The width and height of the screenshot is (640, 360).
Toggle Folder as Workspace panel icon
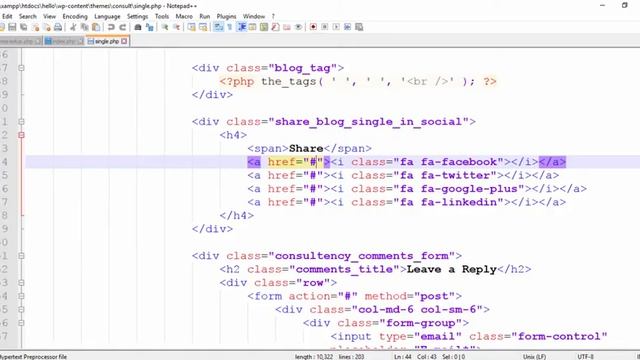coord(287,27)
